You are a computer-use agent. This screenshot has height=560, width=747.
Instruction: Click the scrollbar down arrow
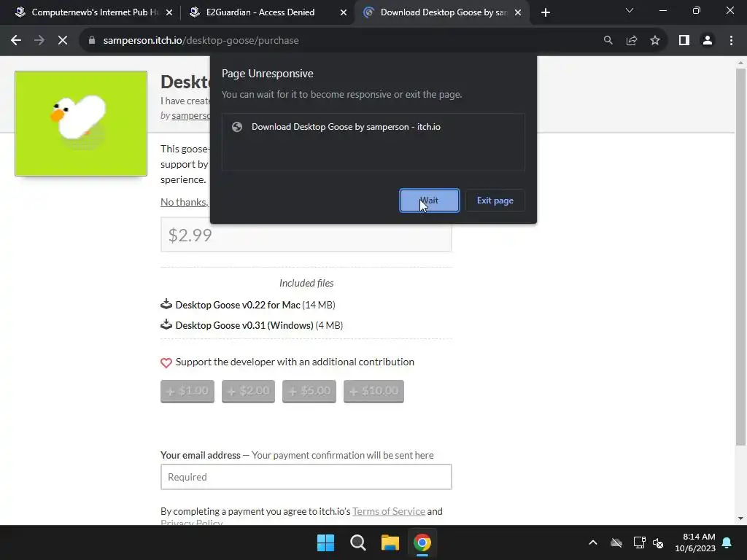click(x=740, y=518)
